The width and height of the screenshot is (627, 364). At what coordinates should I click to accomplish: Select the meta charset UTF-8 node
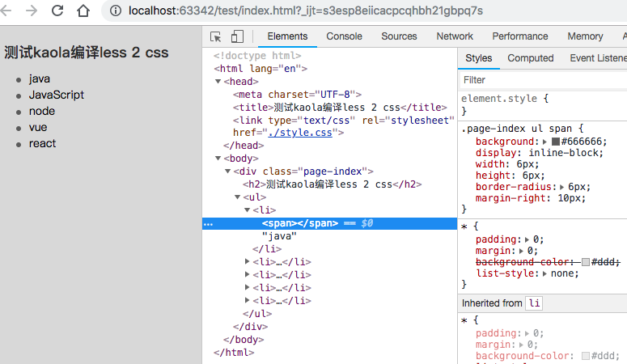click(297, 95)
